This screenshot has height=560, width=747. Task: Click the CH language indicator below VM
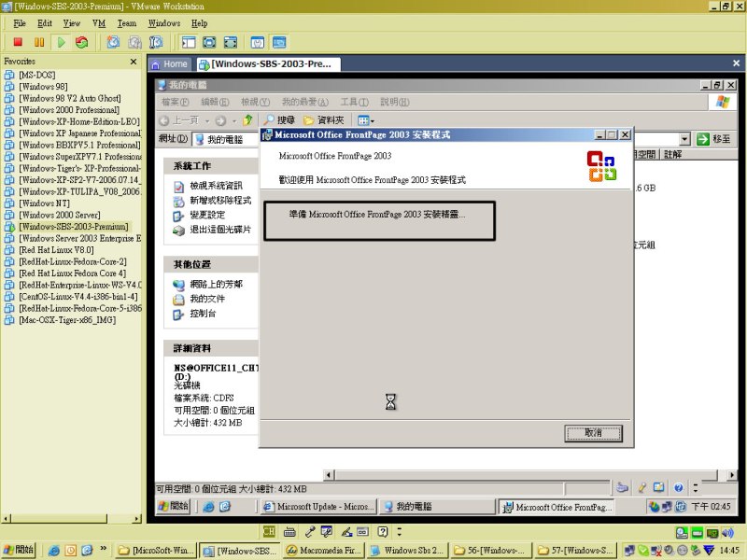click(x=269, y=531)
